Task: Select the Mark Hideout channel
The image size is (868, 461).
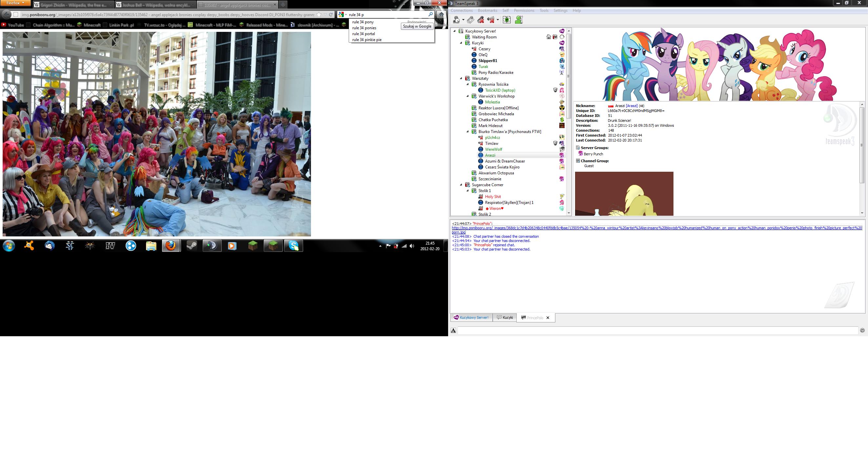Action: [490, 126]
